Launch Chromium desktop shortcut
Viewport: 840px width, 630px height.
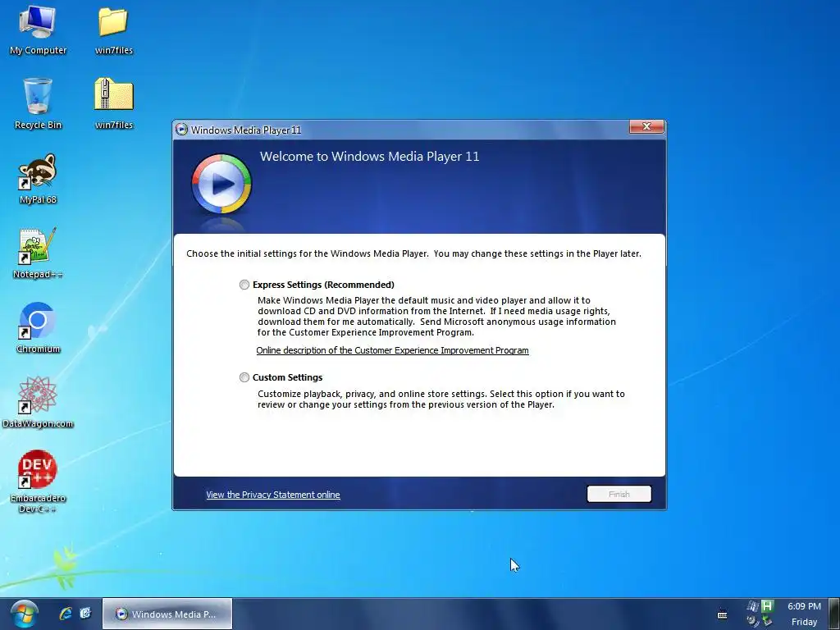pos(38,328)
